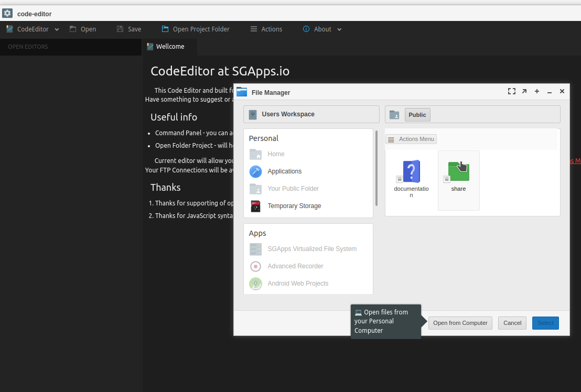Click the code-editor gear icon in title bar

(x=7, y=13)
